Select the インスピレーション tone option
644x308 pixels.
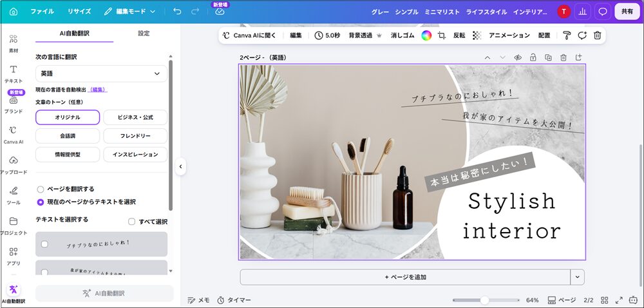pos(135,155)
